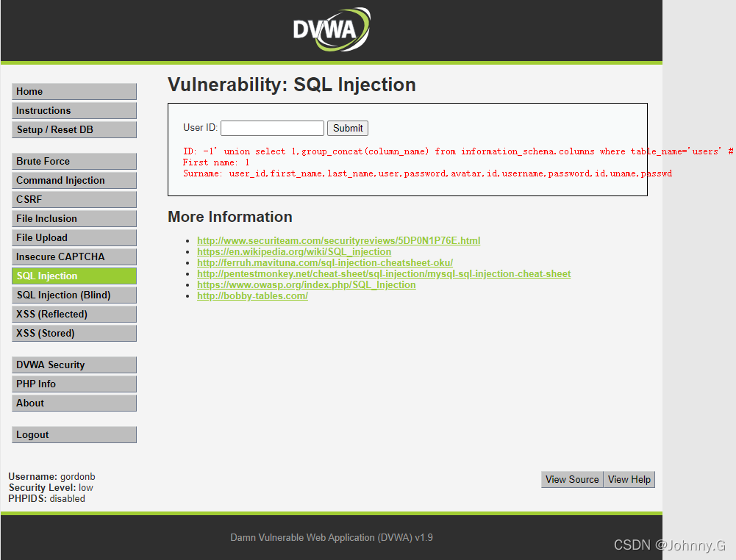Viewport: 736px width, 560px height.
Task: Open File Inclusion page
Action: pyautogui.click(x=74, y=218)
